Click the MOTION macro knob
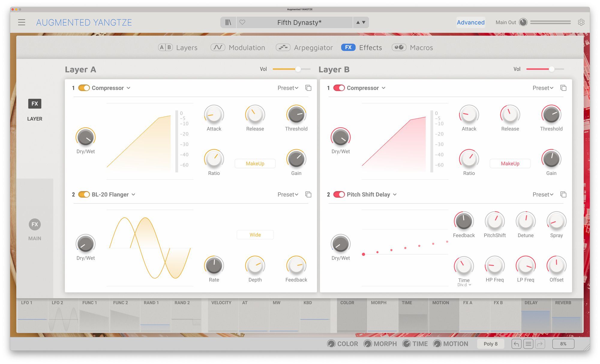The width and height of the screenshot is (600, 364). [x=437, y=344]
